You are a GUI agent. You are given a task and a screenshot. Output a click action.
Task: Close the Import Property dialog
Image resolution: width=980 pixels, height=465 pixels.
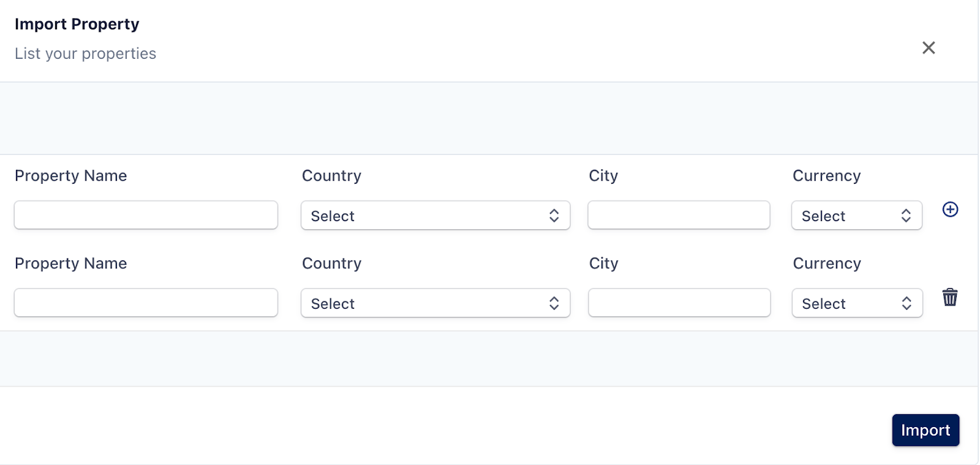(929, 48)
